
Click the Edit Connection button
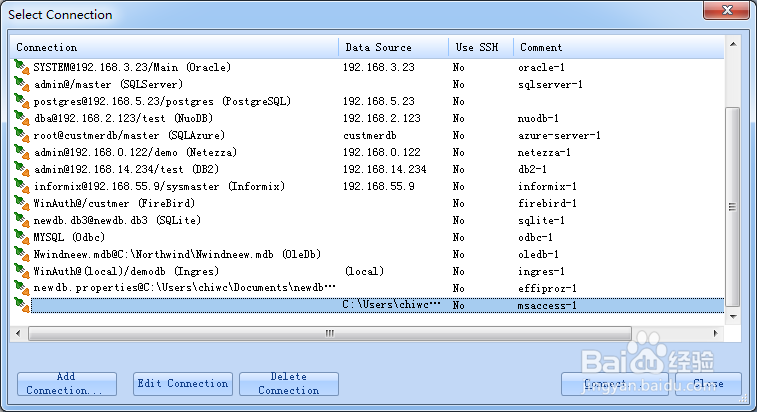[182, 384]
